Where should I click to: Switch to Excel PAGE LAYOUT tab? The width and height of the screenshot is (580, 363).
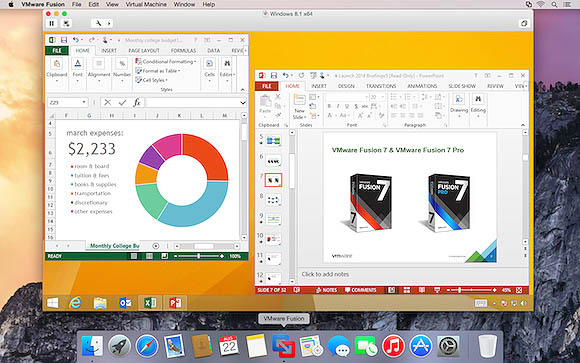click(144, 50)
